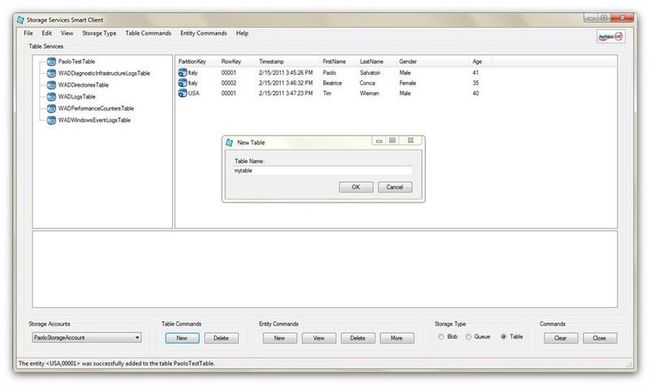Select the Blob storage type
Screen dimensions: 650x385
441,337
